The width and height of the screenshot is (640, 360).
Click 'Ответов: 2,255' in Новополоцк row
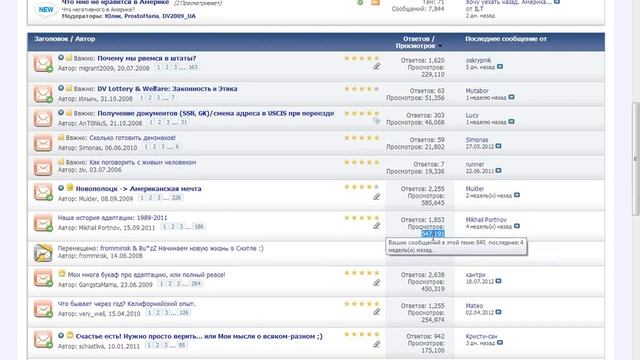(422, 189)
